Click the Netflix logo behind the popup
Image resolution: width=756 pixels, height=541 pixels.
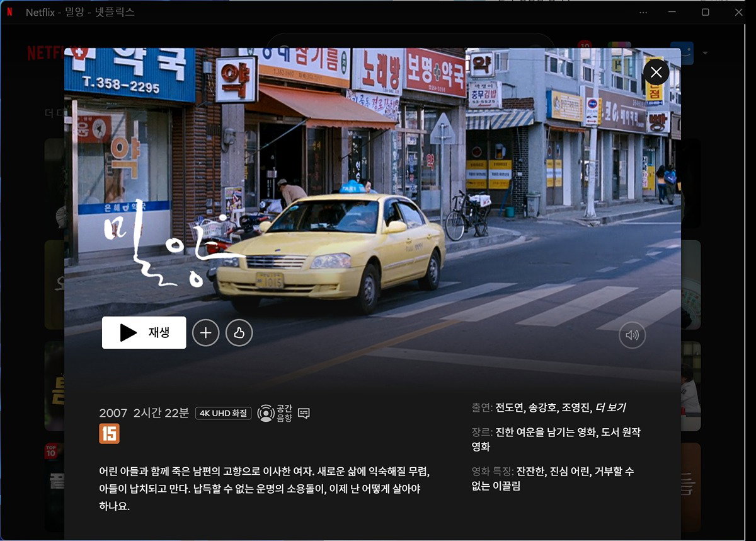coord(47,53)
